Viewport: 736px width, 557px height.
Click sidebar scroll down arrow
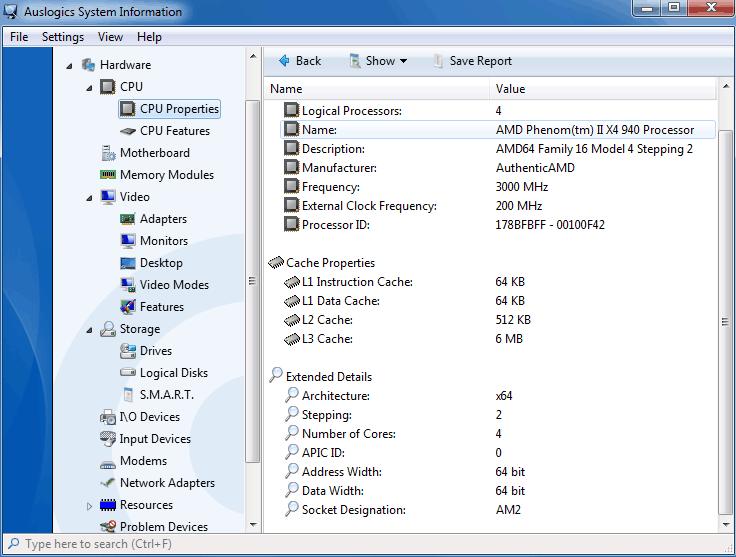click(x=253, y=525)
